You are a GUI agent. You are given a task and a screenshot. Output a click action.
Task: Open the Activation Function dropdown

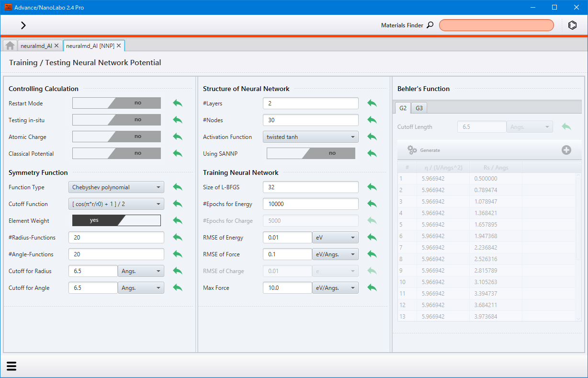click(311, 137)
